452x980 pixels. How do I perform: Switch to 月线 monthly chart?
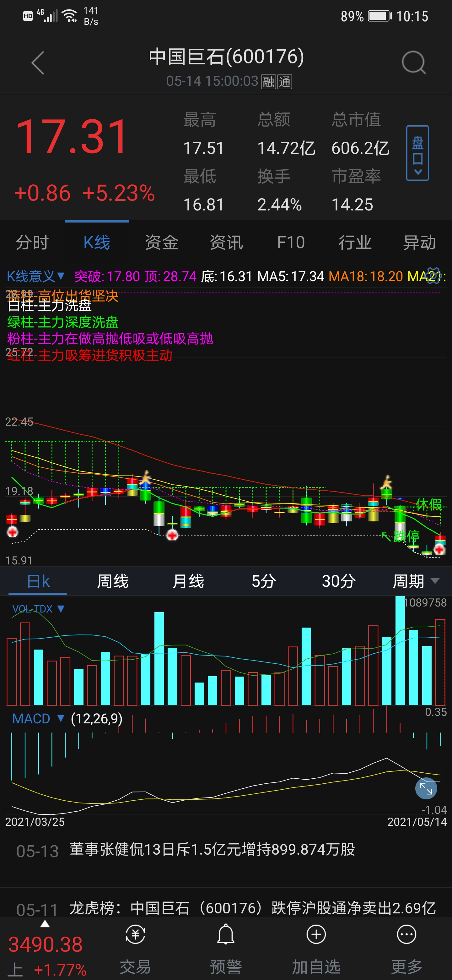click(188, 581)
